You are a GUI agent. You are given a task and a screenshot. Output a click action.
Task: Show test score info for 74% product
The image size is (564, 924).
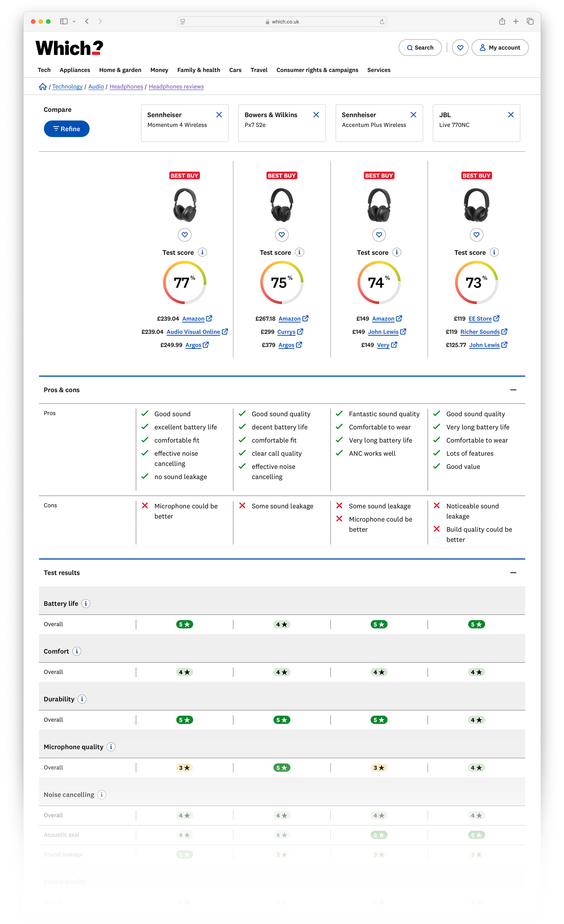(x=397, y=252)
